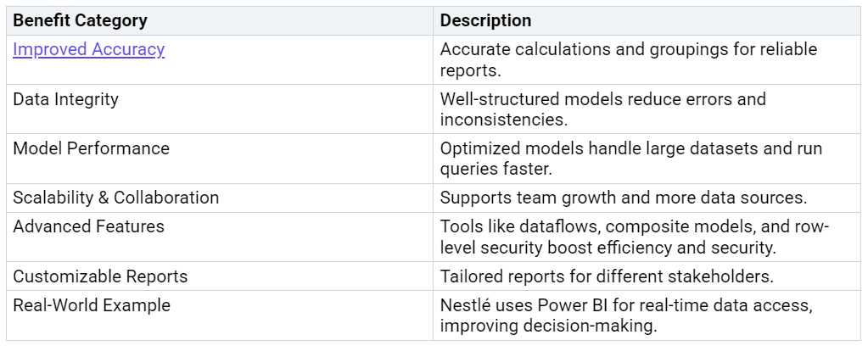Select the Customizable Reports cell

coord(220,276)
